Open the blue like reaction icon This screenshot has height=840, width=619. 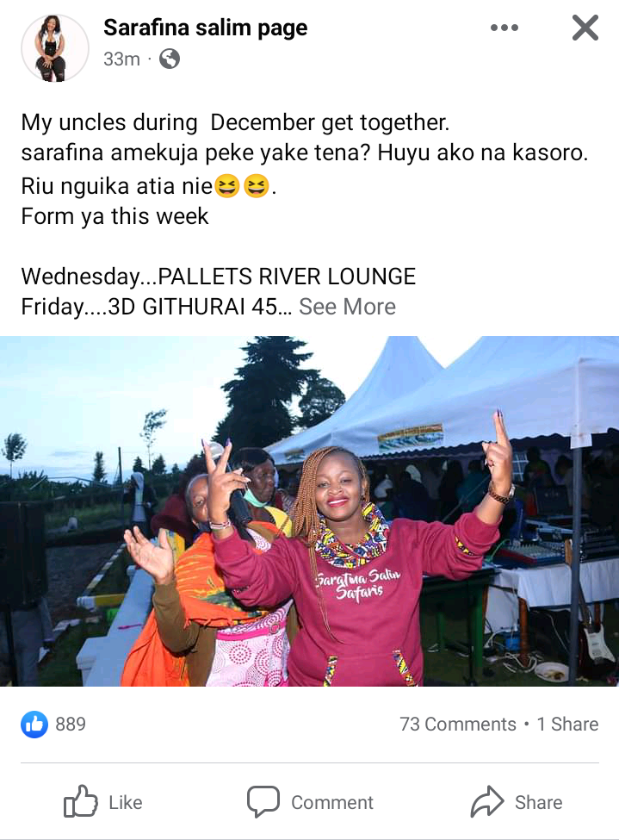[34, 725]
